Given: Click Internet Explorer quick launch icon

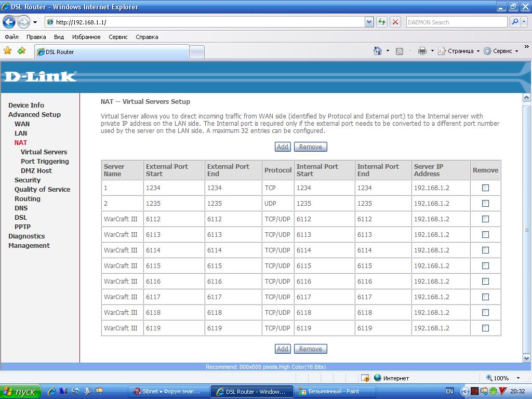Looking at the screenshot, I should [51, 391].
